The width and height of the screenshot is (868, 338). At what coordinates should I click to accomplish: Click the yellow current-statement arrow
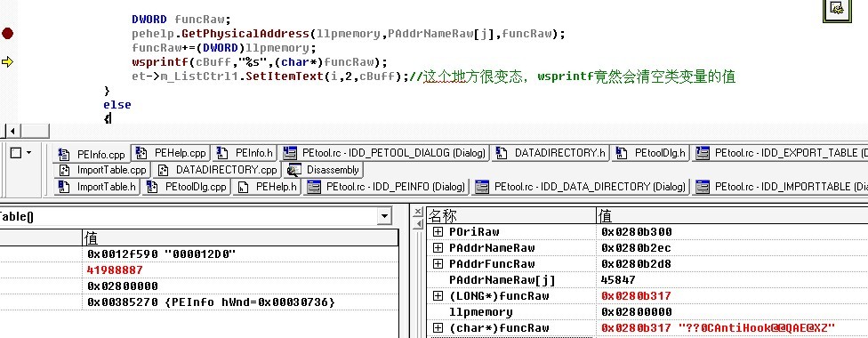(x=7, y=62)
